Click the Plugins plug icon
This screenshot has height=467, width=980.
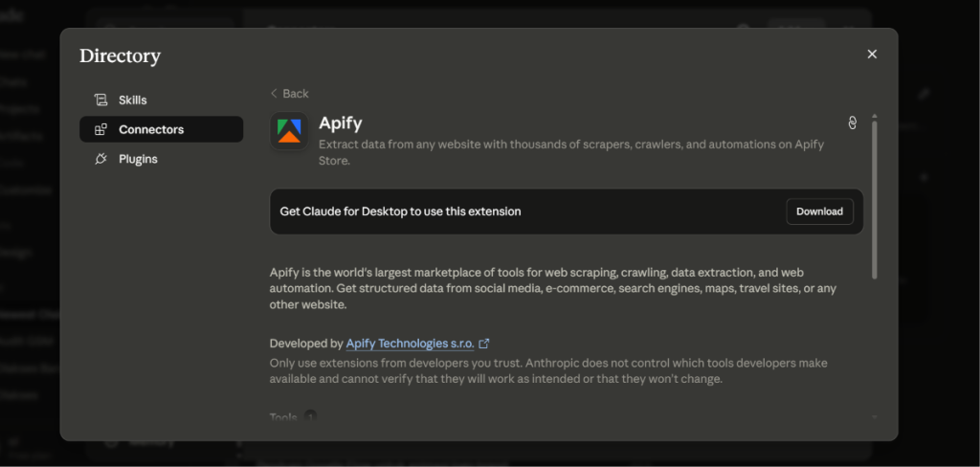click(x=100, y=159)
